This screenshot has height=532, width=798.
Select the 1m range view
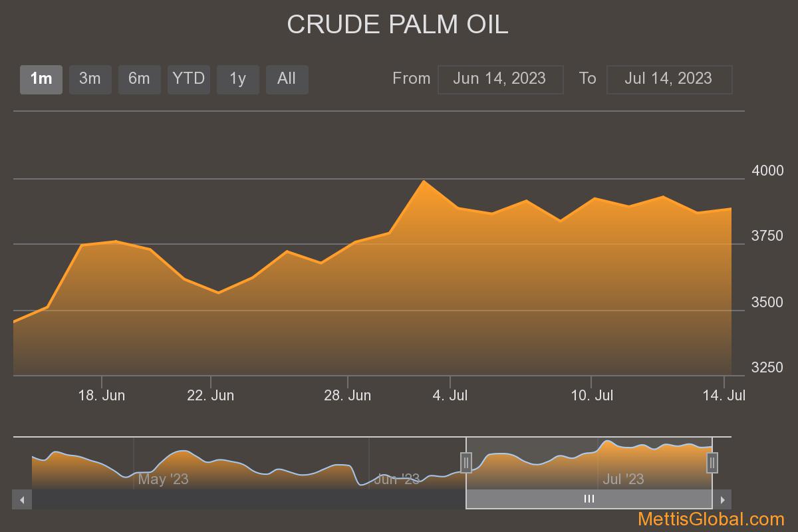pos(41,79)
